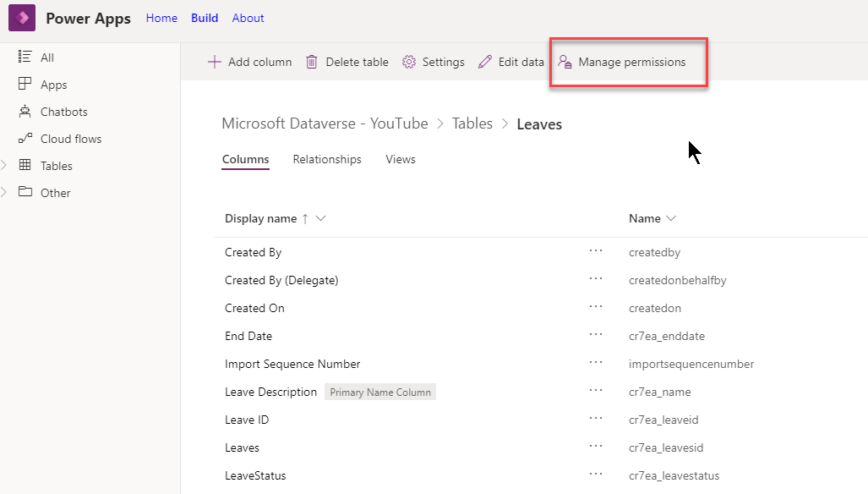Click the Add column label
The width and height of the screenshot is (868, 494).
point(259,62)
